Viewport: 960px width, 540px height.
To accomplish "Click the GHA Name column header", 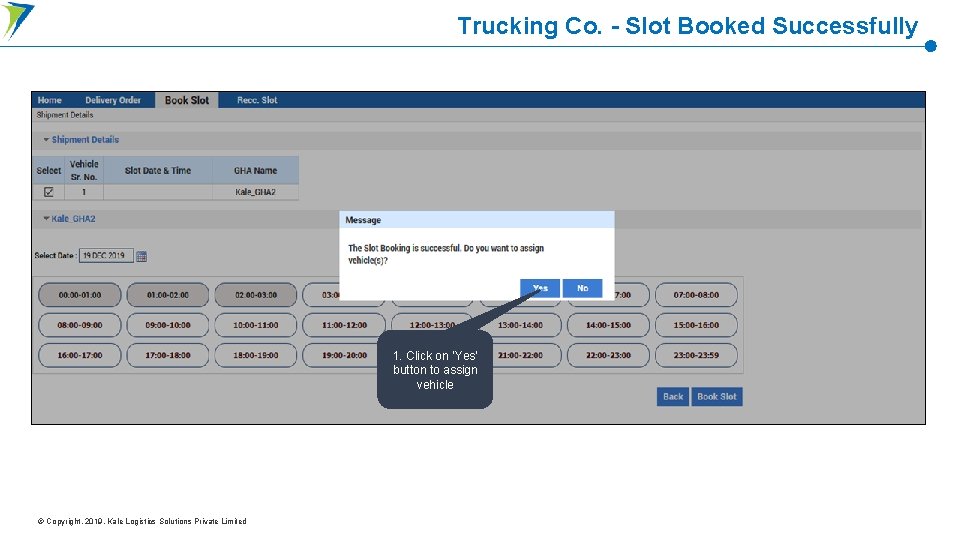I will pyautogui.click(x=255, y=170).
